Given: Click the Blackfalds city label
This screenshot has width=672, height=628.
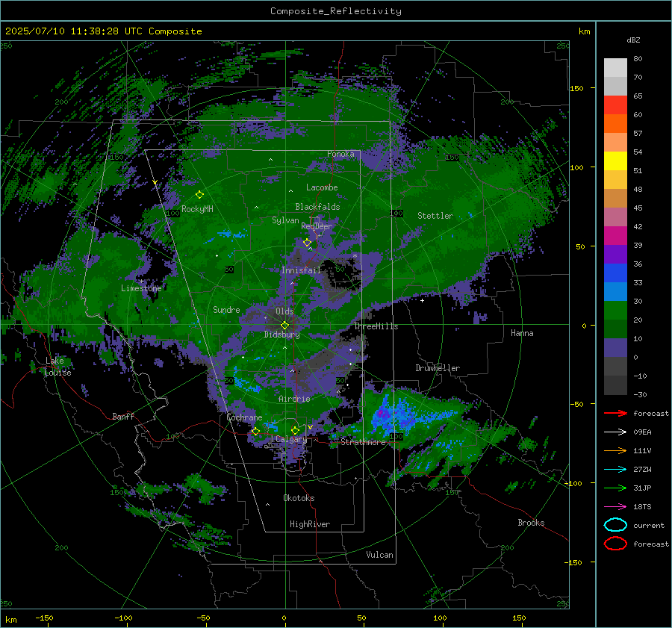Looking at the screenshot, I should coord(317,207).
